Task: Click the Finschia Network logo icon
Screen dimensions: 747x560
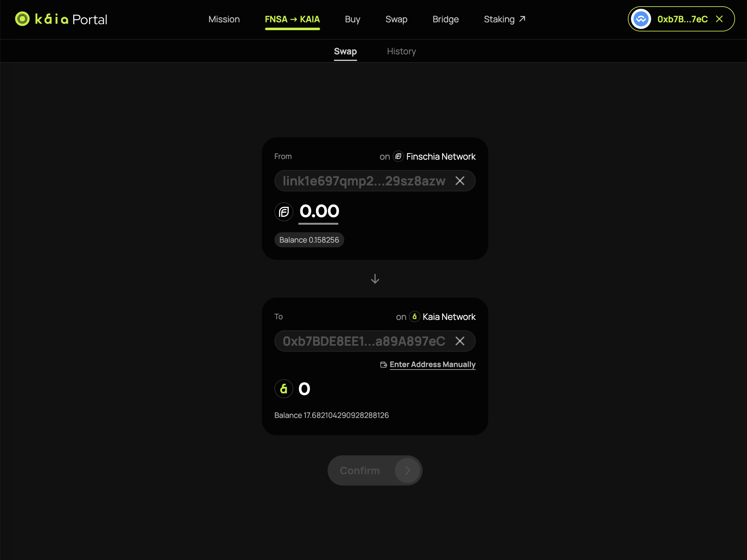Action: pos(398,156)
